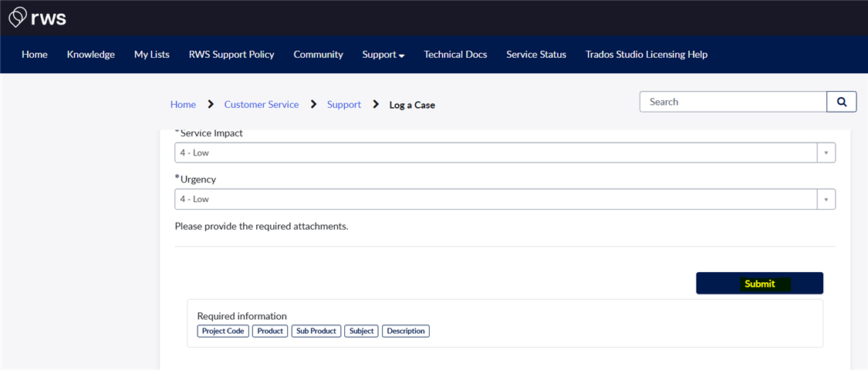Click inside the Search input field
Screen dimensions: 868x370
tap(733, 102)
